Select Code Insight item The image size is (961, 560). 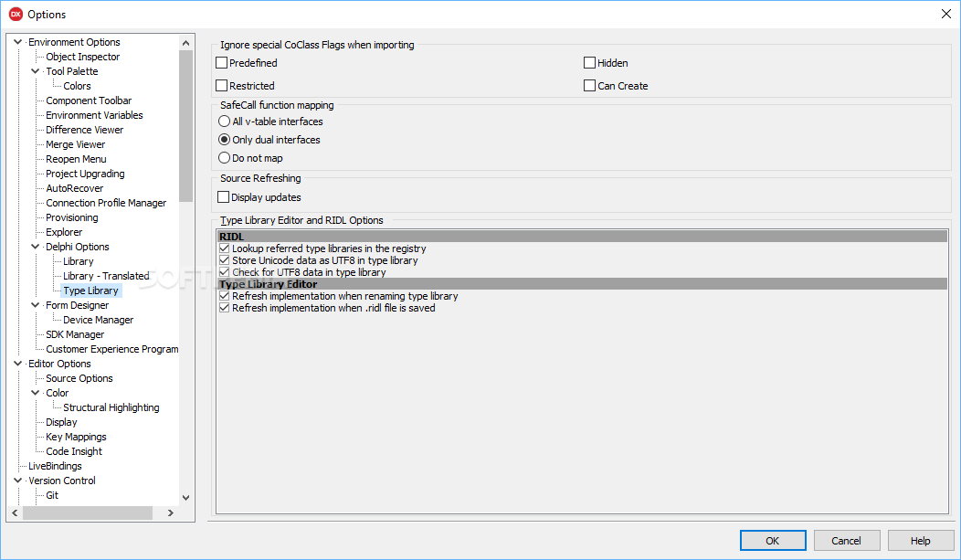point(74,451)
